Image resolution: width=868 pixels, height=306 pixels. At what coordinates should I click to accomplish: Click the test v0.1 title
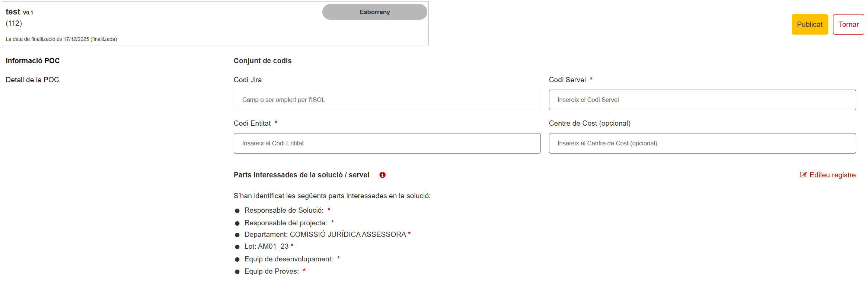pos(19,12)
